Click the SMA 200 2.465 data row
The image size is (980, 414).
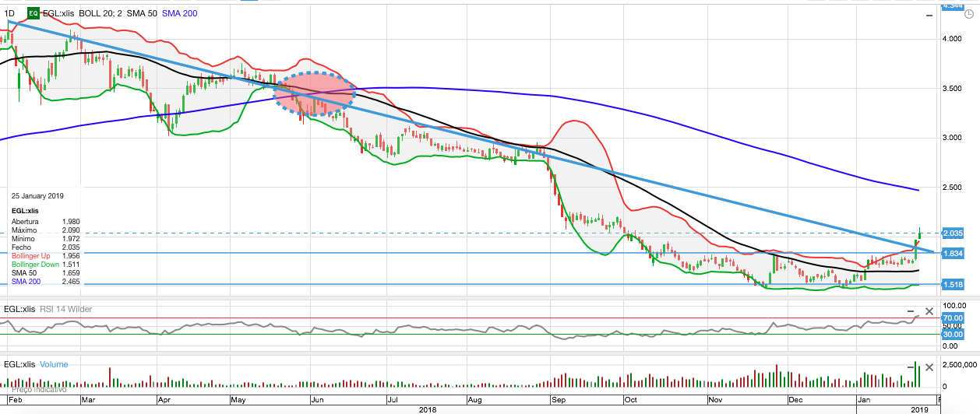[48, 281]
